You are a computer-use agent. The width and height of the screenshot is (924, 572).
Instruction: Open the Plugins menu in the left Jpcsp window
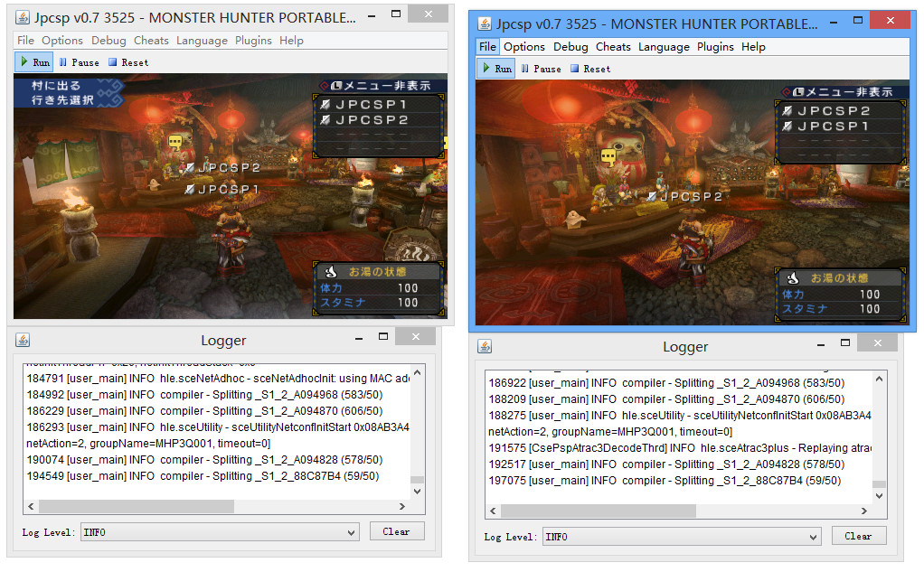[x=253, y=40]
